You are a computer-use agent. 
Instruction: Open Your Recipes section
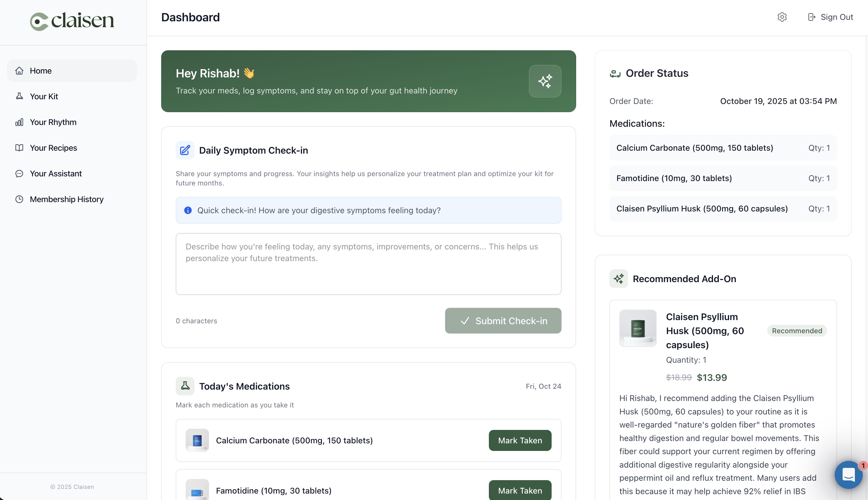coord(53,148)
